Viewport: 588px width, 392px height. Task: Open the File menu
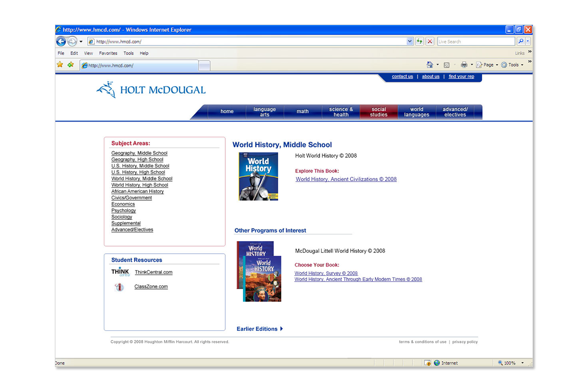point(61,53)
